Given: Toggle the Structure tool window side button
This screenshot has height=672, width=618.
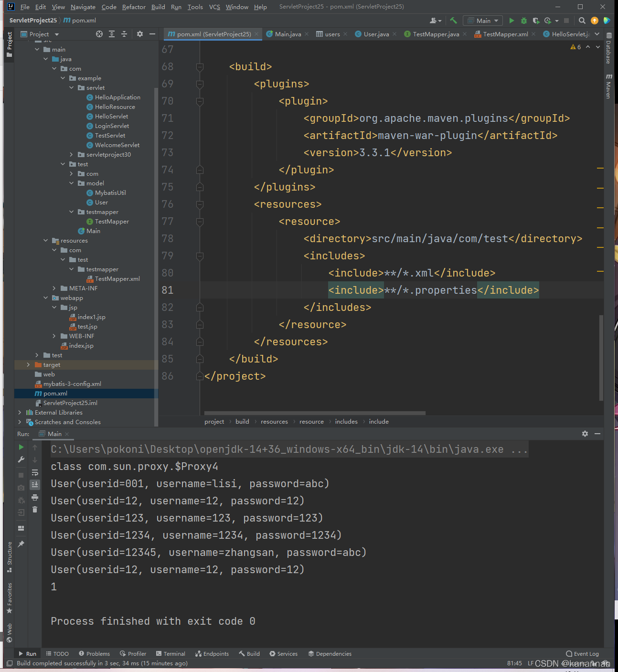Looking at the screenshot, I should pyautogui.click(x=9, y=557).
